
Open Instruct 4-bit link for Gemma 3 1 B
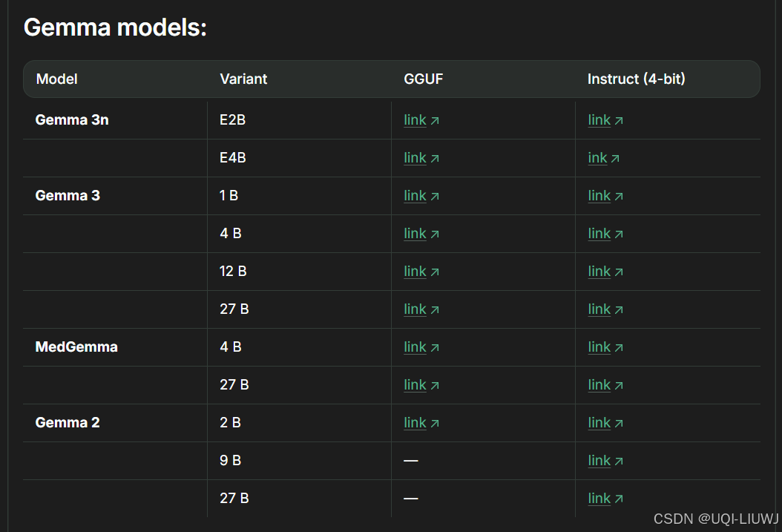tap(605, 196)
